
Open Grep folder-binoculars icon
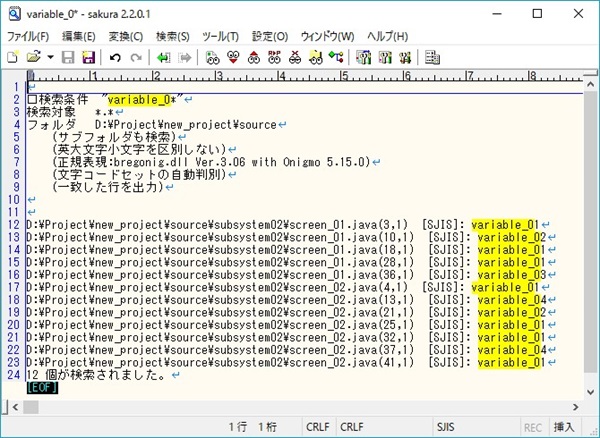point(316,58)
